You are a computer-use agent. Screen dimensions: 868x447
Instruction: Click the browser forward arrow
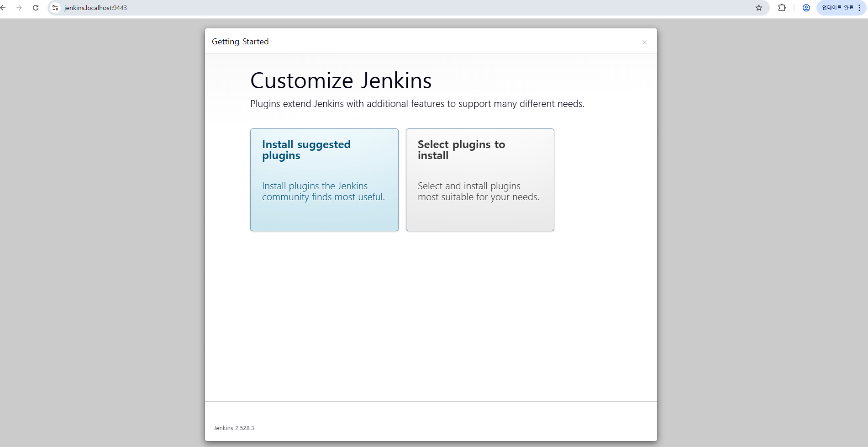(19, 8)
